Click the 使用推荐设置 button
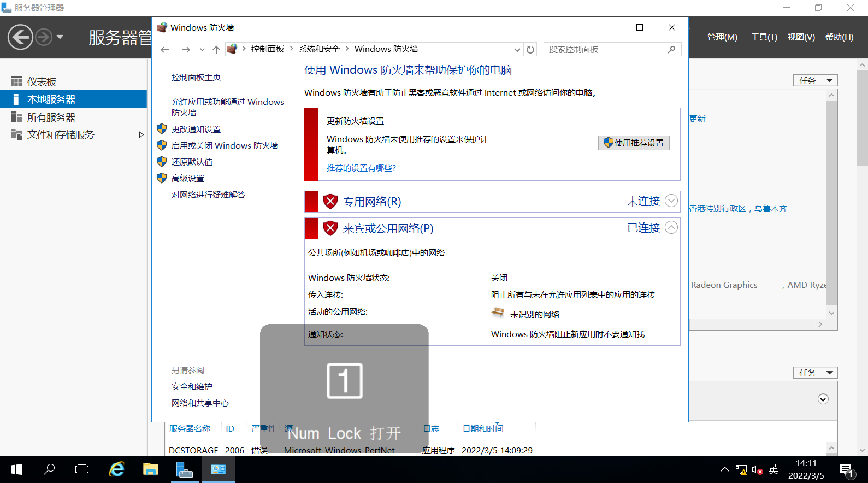The image size is (868, 483). pos(634,143)
